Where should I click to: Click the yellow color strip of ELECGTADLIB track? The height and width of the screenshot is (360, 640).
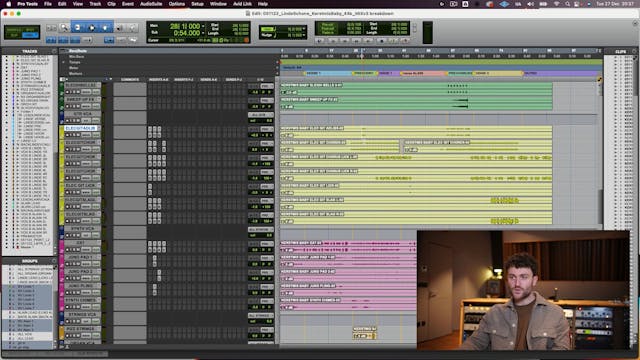click(62, 132)
